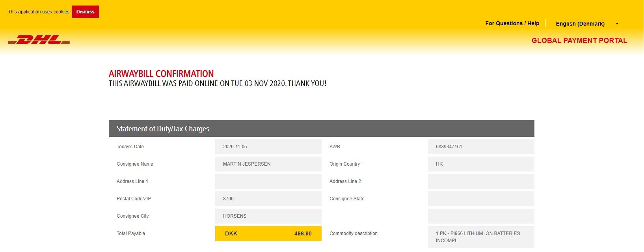
Task: Click the empty Consignee State field
Action: point(481,199)
